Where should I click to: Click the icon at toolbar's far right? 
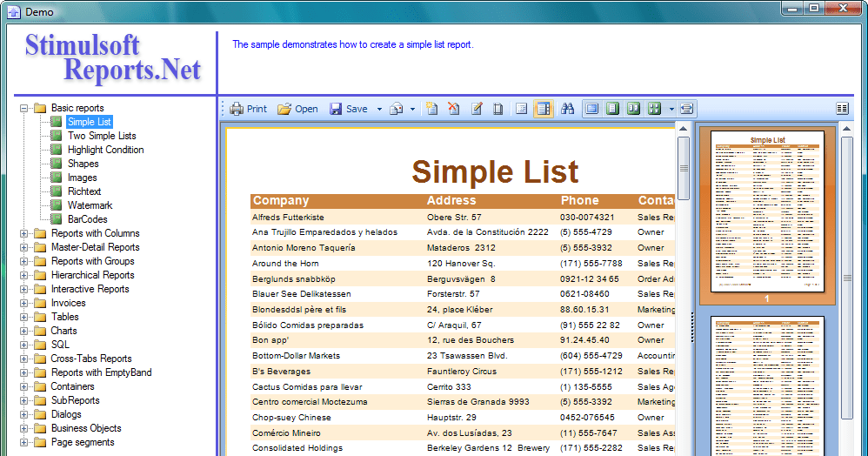pos(842,109)
